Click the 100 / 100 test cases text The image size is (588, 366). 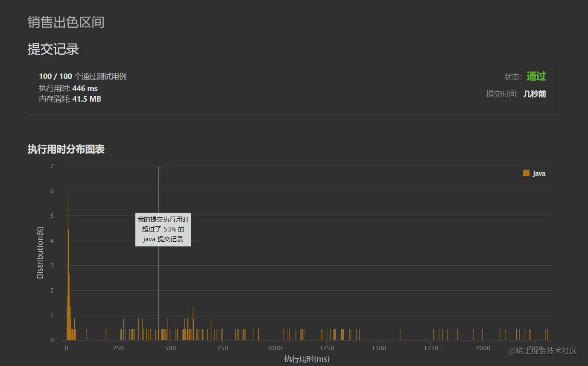pyautogui.click(x=83, y=76)
